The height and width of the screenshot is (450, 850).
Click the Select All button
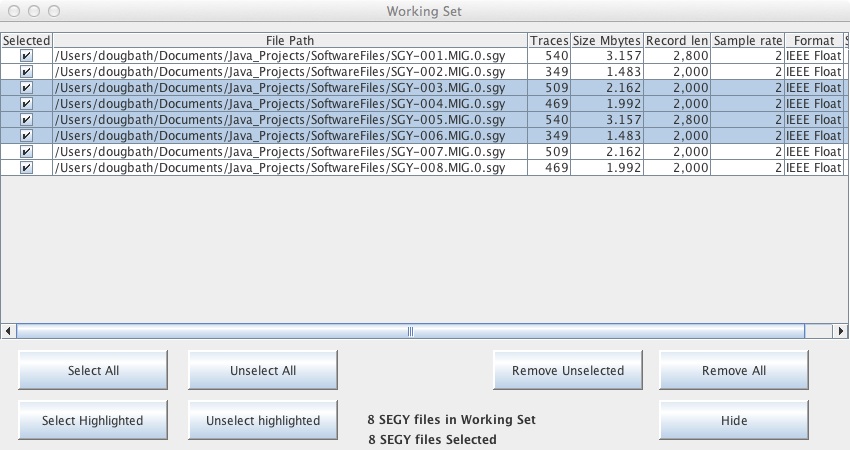click(93, 370)
